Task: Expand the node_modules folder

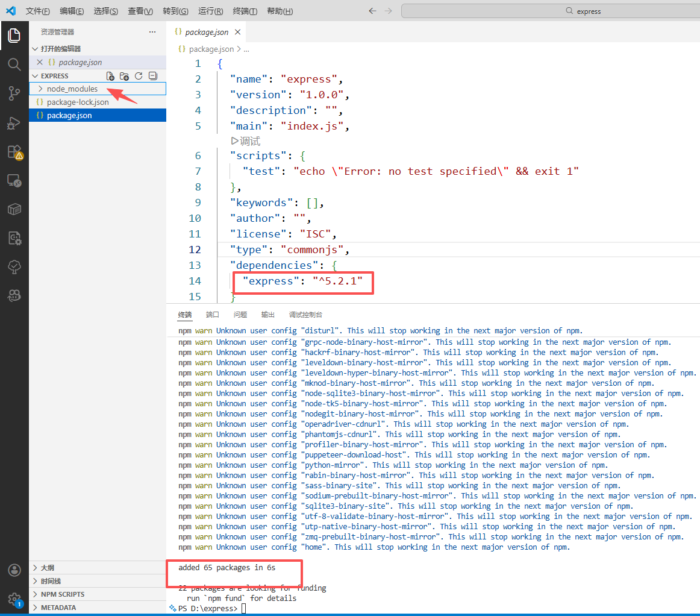Action: (72, 89)
